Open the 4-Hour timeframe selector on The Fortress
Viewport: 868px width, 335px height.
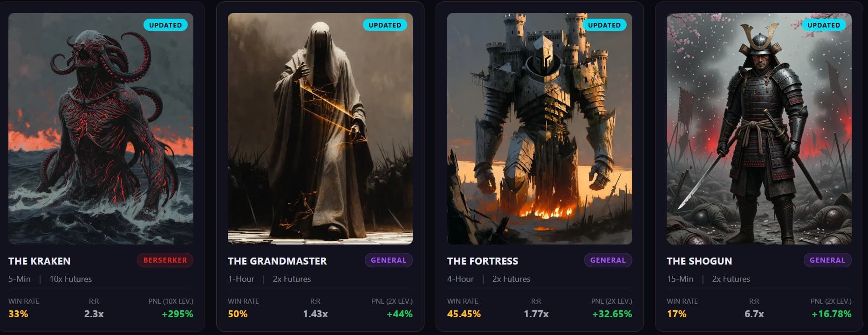point(459,279)
